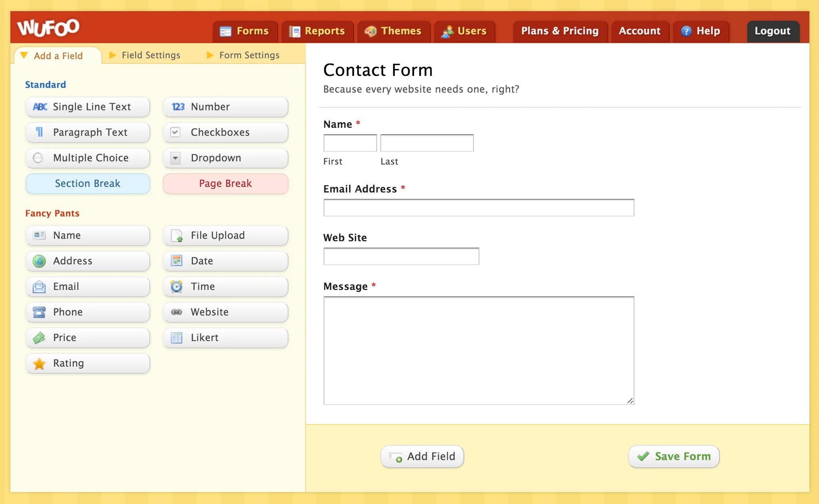Image resolution: width=819 pixels, height=504 pixels.
Task: Add a Section Break
Action: (87, 184)
